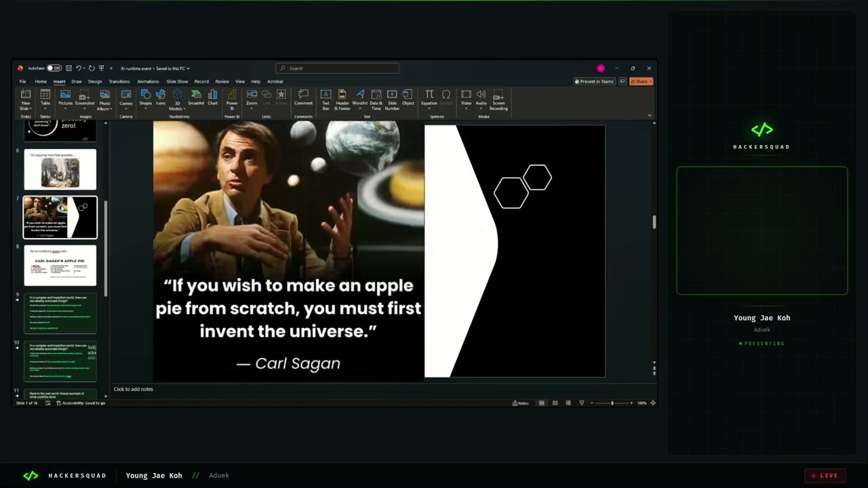Open the Shapes gallery
Viewport: 868px width, 488px height.
[146, 99]
